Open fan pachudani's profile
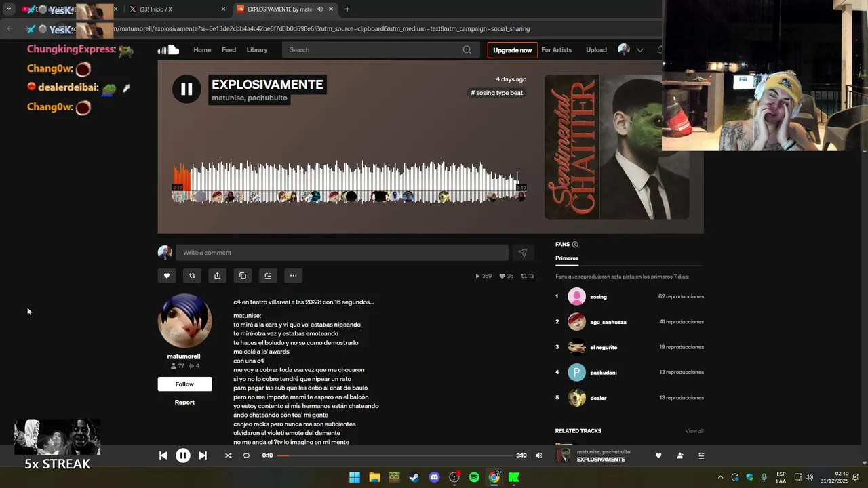The height and width of the screenshot is (488, 868). pos(604,373)
